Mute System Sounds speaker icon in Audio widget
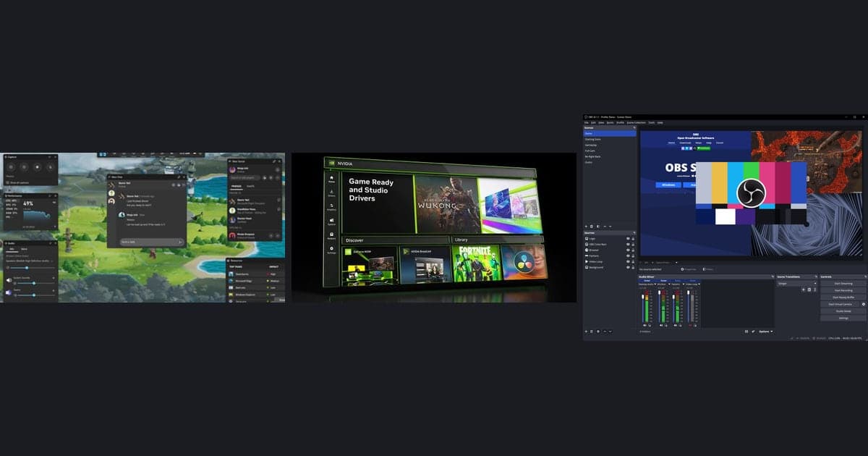 tap(9, 280)
